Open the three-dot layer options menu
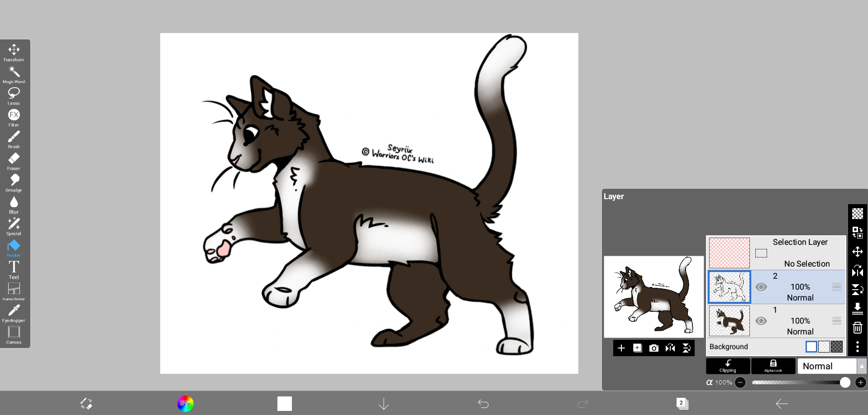The height and width of the screenshot is (415, 868). [858, 347]
